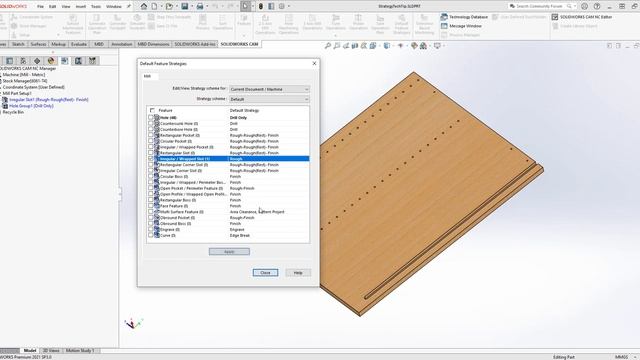Check the Countersunk Hole checkbox
The width and height of the screenshot is (640, 360).
click(x=151, y=123)
